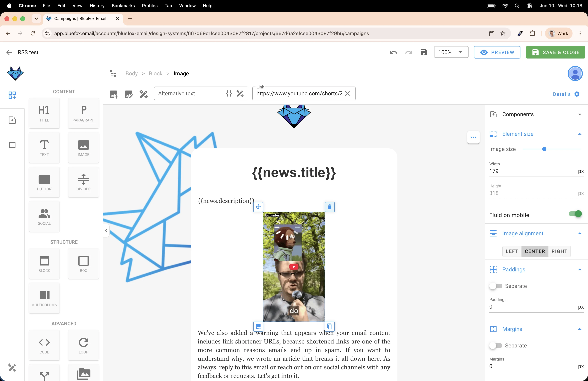This screenshot has width=588, height=381.
Task: Add the Paragraph content element
Action: click(84, 113)
